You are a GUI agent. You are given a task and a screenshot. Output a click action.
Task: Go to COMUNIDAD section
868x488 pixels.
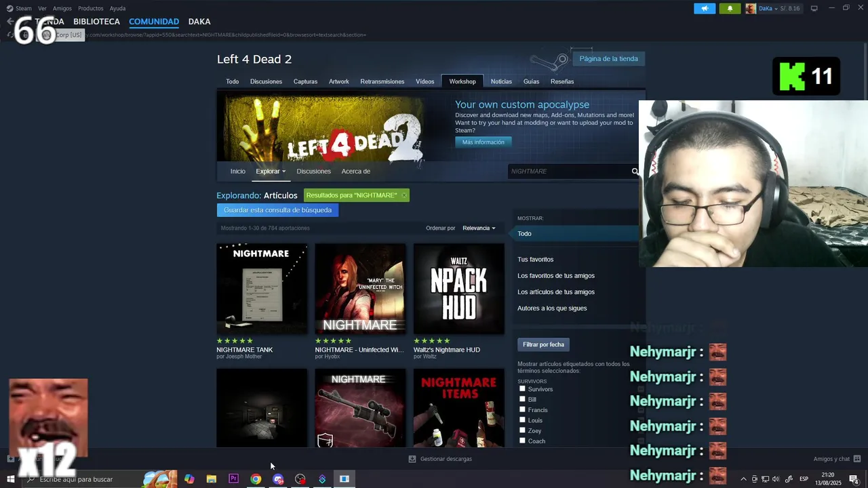point(154,22)
